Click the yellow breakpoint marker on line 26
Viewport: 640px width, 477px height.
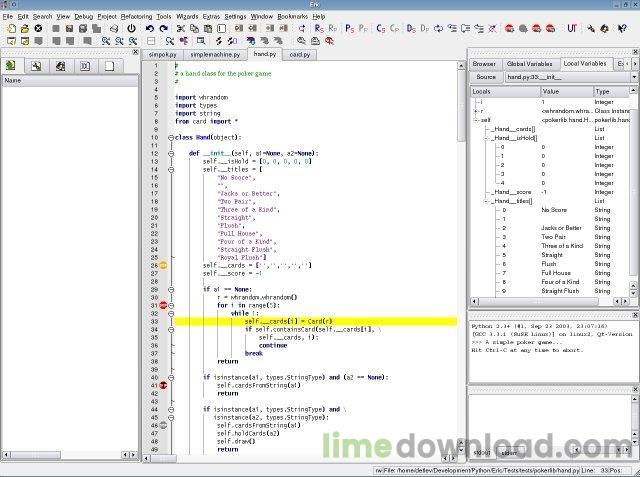coord(163,265)
